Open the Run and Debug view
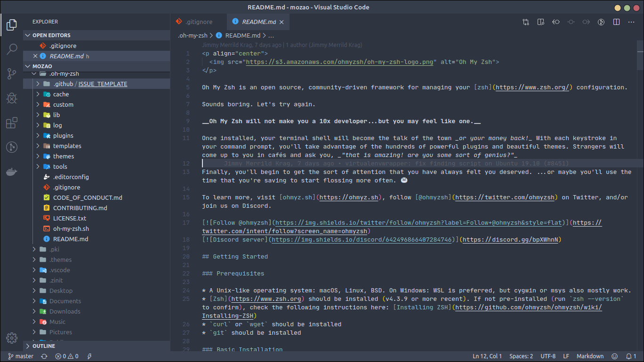This screenshot has height=362, width=644. click(x=12, y=98)
